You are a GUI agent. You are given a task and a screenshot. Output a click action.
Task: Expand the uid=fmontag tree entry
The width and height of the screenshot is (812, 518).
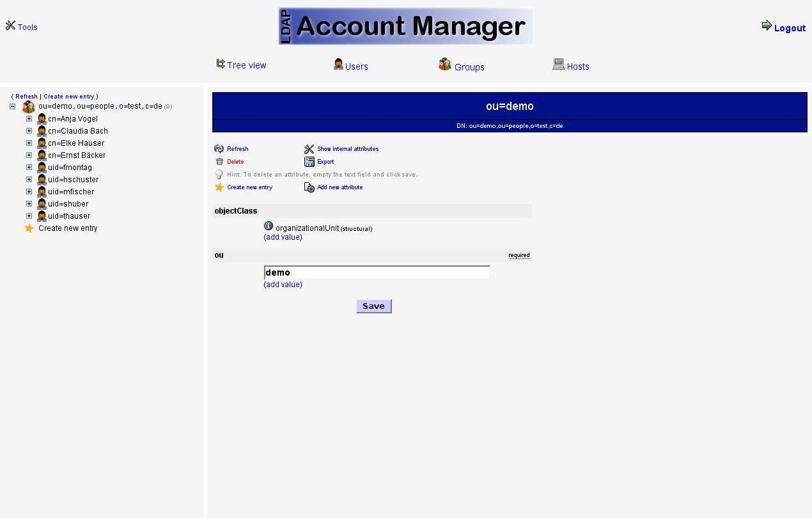click(x=29, y=168)
